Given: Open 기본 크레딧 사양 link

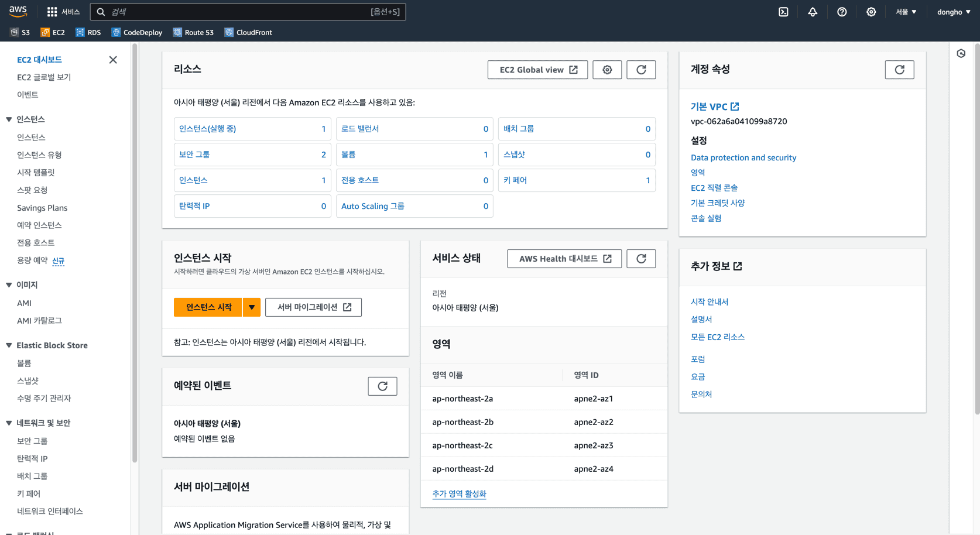Looking at the screenshot, I should 718,203.
